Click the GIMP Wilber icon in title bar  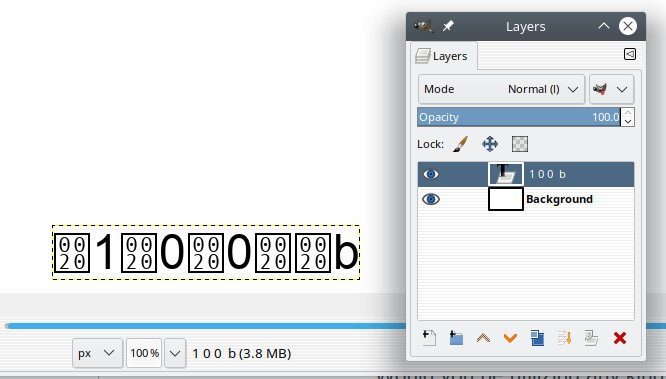pyautogui.click(x=423, y=26)
